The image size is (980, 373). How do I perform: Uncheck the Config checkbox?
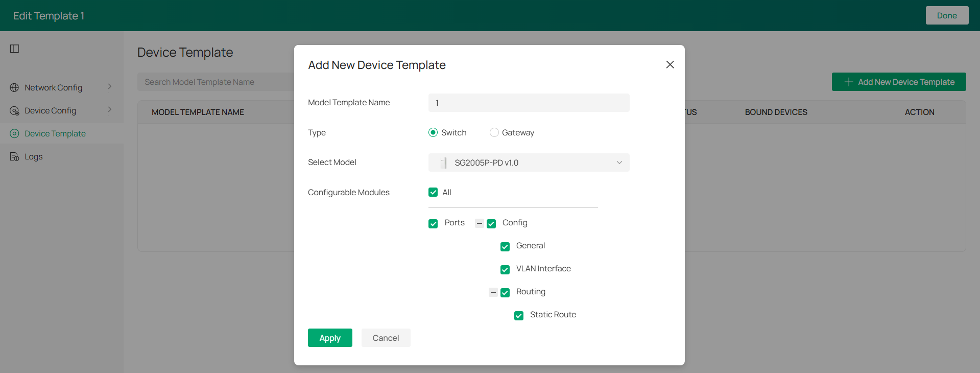(491, 224)
